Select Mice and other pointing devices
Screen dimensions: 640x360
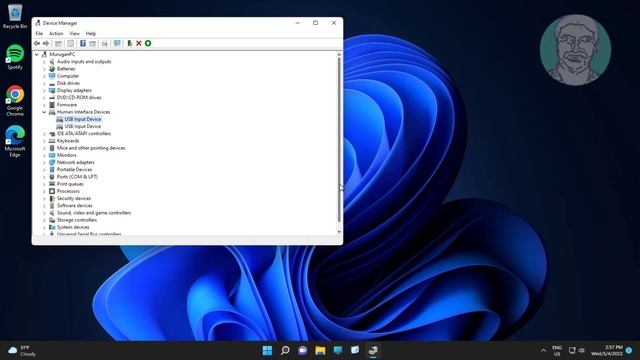[x=91, y=148]
